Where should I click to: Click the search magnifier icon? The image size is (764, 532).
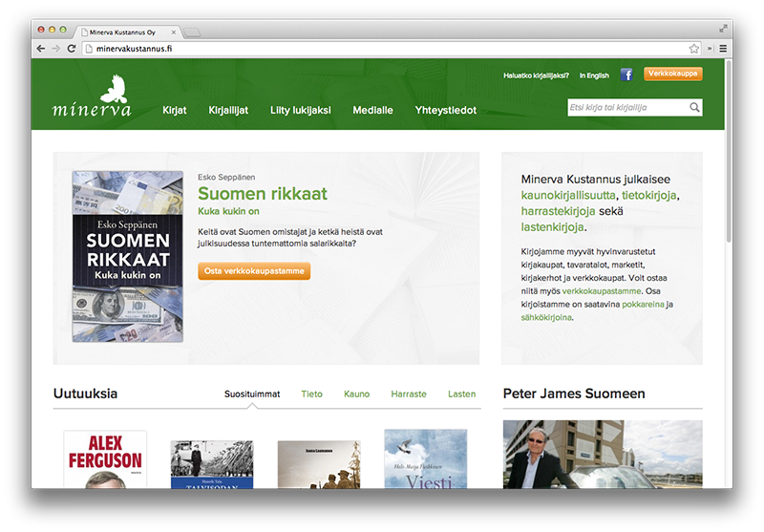coord(694,108)
